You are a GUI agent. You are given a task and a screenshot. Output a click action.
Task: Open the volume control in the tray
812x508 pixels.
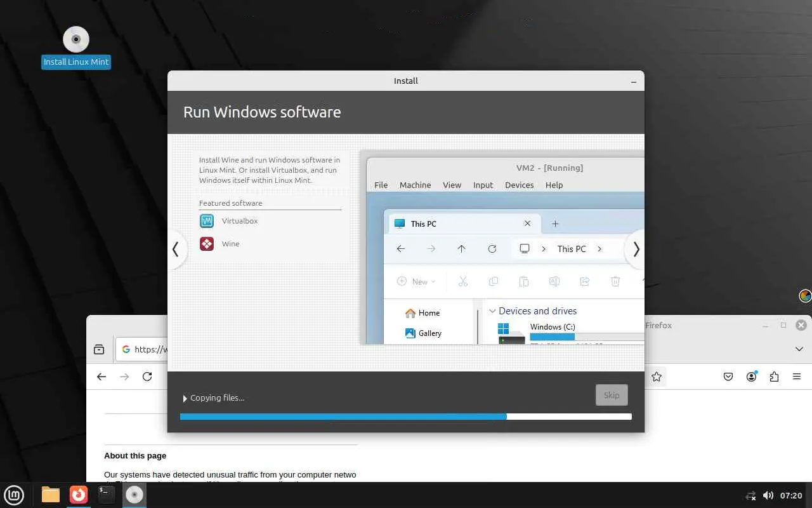[x=768, y=495]
